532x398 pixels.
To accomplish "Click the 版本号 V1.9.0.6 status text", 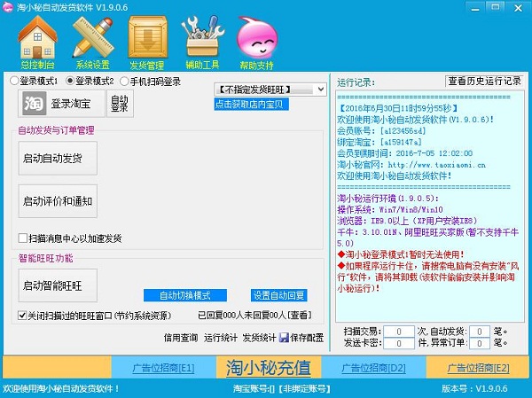I will [x=474, y=388].
